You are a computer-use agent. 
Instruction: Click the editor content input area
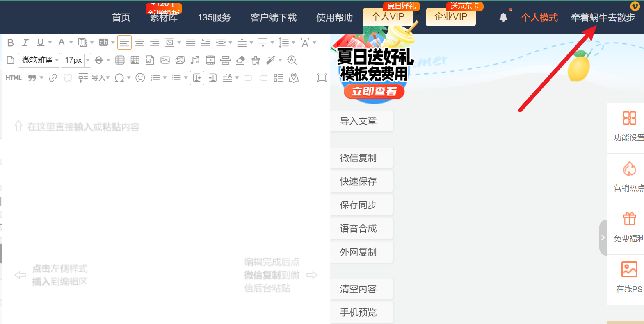pos(165,205)
